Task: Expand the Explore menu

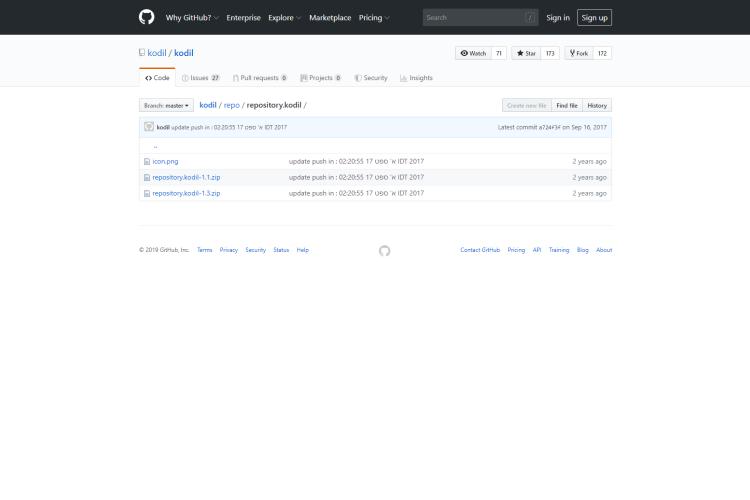Action: 284,18
